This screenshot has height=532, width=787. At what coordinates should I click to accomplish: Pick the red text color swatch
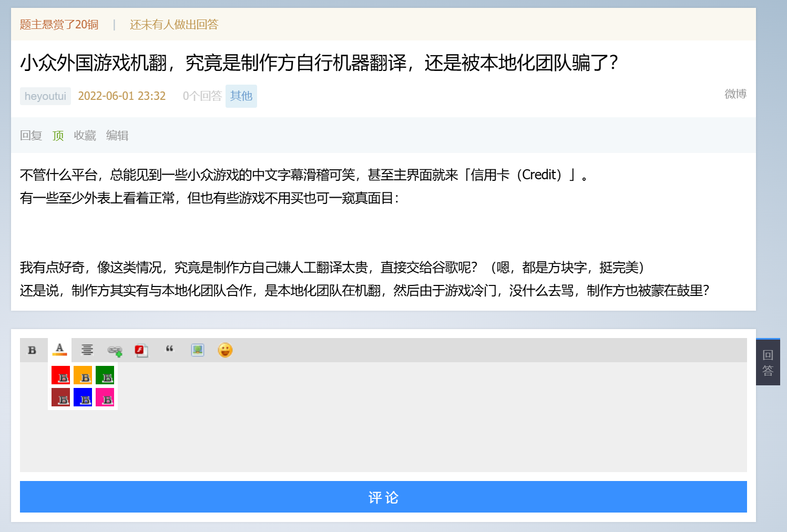click(x=61, y=375)
